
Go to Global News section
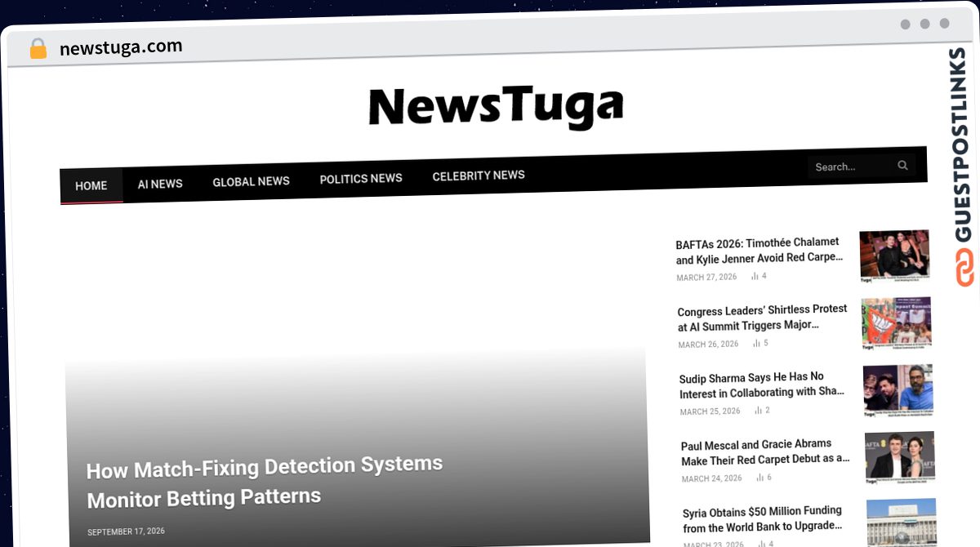(251, 181)
